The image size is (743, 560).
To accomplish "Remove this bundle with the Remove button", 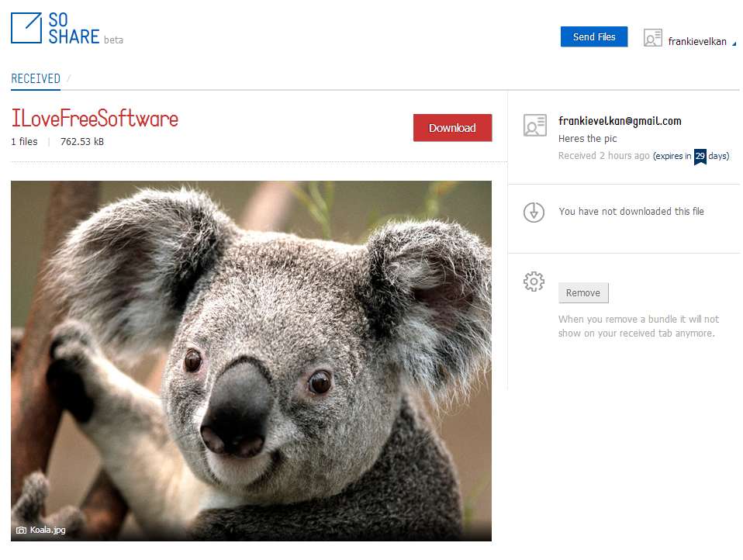I will click(x=582, y=292).
